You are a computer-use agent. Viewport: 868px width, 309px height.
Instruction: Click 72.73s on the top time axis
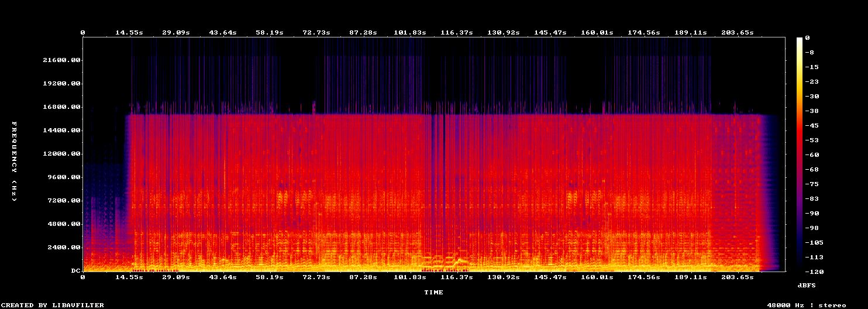pyautogui.click(x=316, y=33)
